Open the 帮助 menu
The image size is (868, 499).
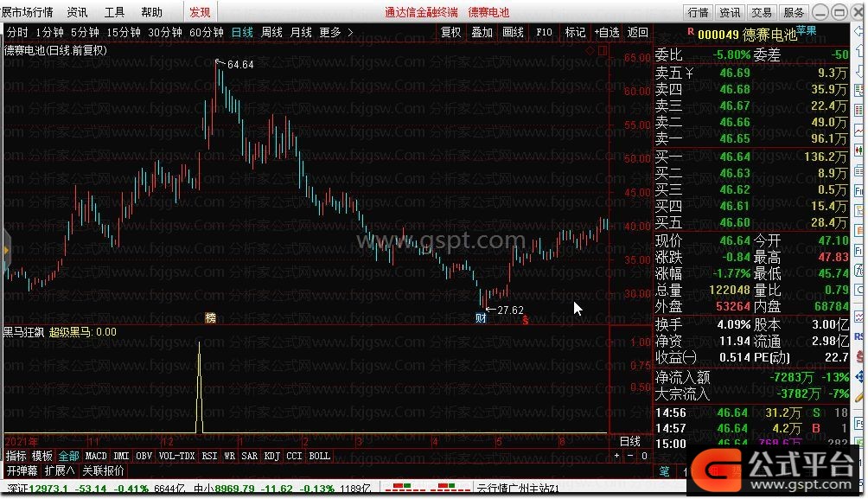tap(151, 12)
